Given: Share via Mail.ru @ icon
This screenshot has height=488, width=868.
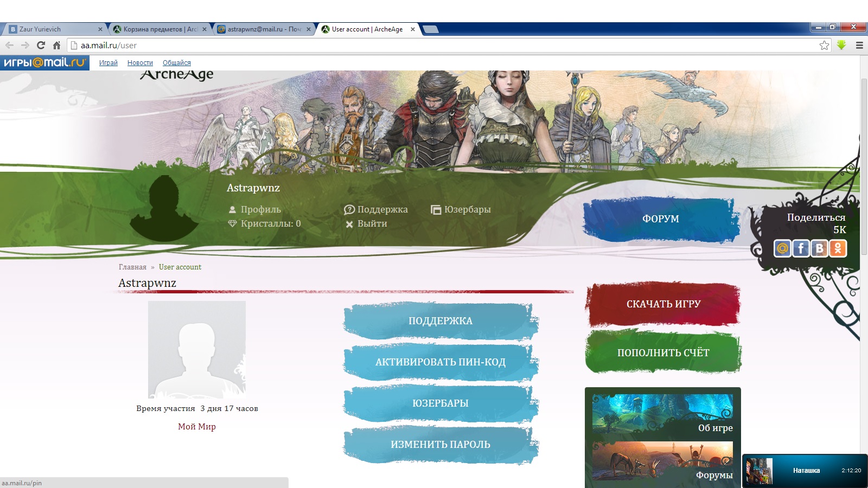Looking at the screenshot, I should tap(782, 248).
